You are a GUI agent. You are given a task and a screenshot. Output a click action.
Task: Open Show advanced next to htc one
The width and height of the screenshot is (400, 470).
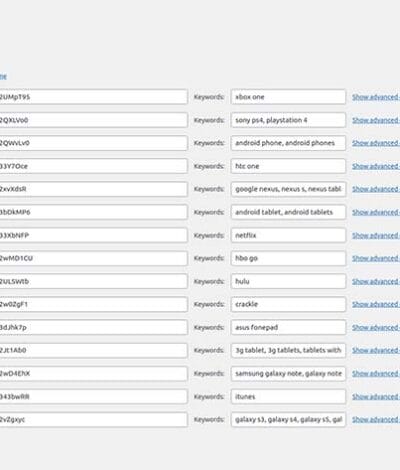376,166
